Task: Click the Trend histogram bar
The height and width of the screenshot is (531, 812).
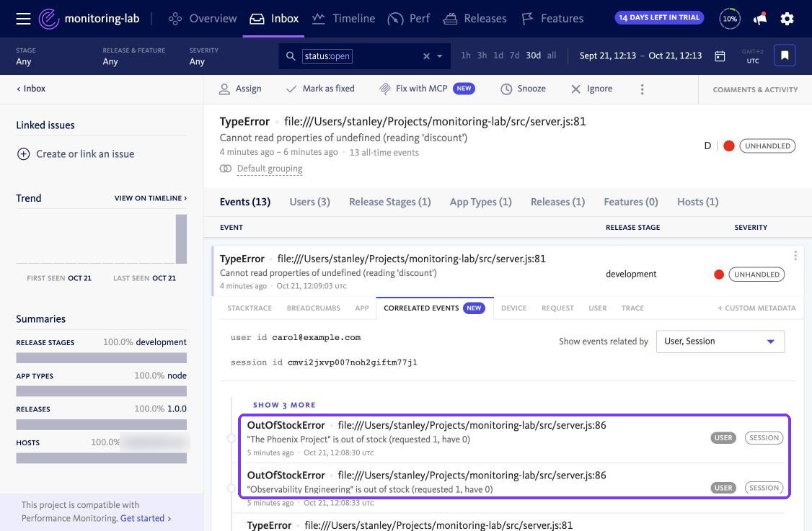Action: 181,239
